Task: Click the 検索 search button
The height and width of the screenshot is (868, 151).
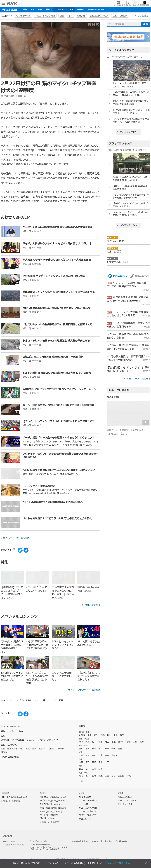Action: [145, 24]
